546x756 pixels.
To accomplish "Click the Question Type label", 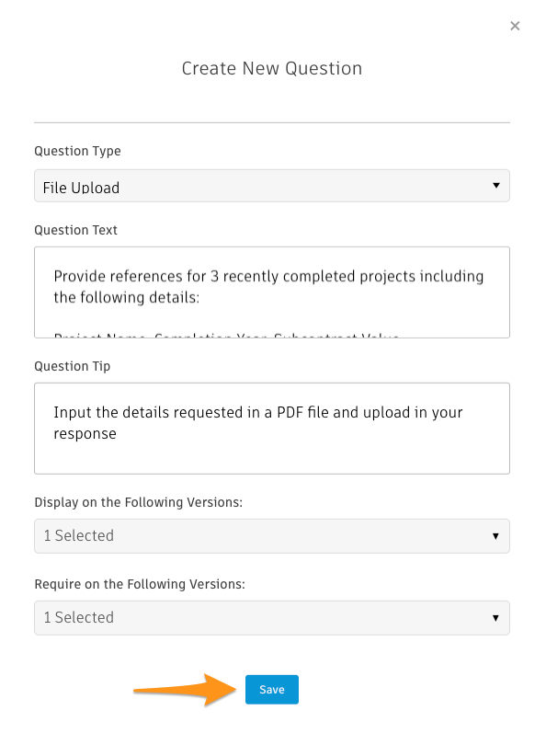I will tap(77, 152).
